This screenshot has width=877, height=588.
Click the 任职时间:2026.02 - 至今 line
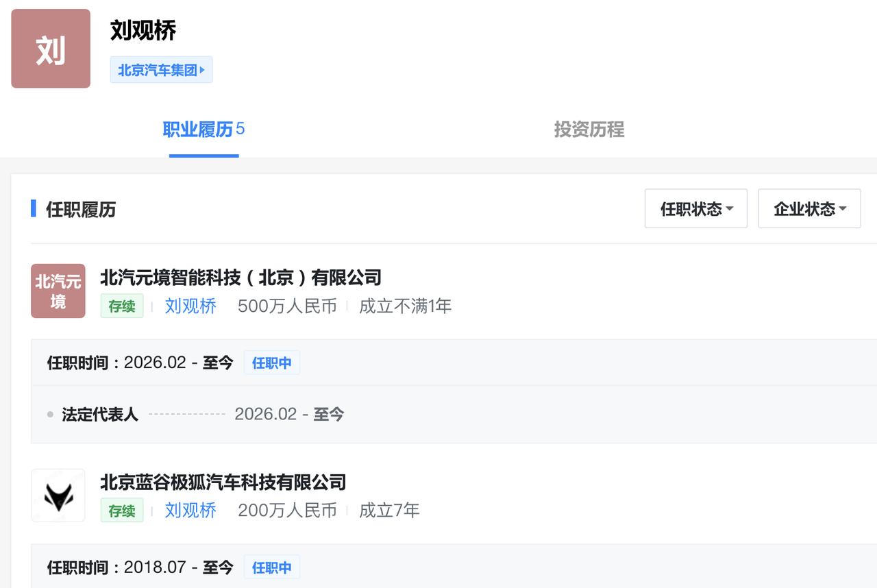pyautogui.click(x=140, y=363)
